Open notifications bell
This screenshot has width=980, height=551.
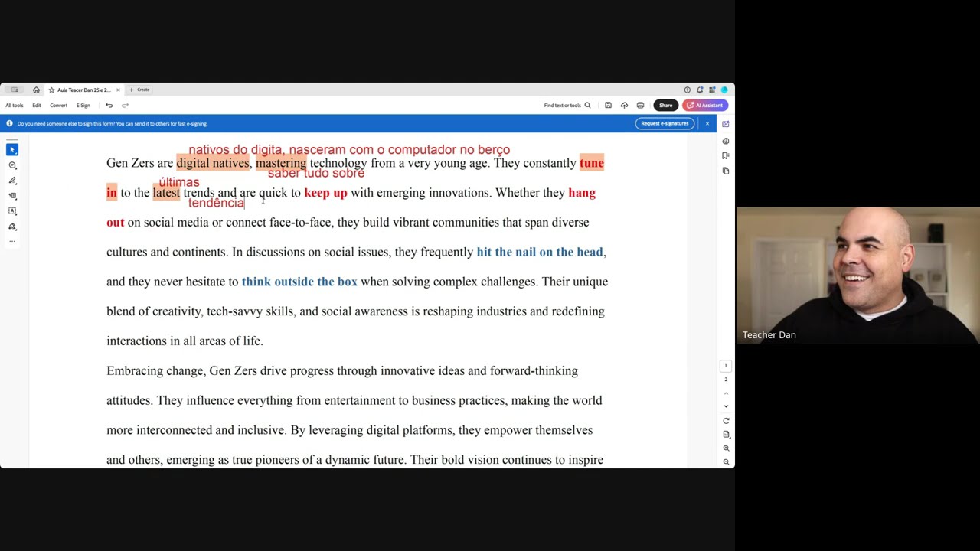pos(699,90)
